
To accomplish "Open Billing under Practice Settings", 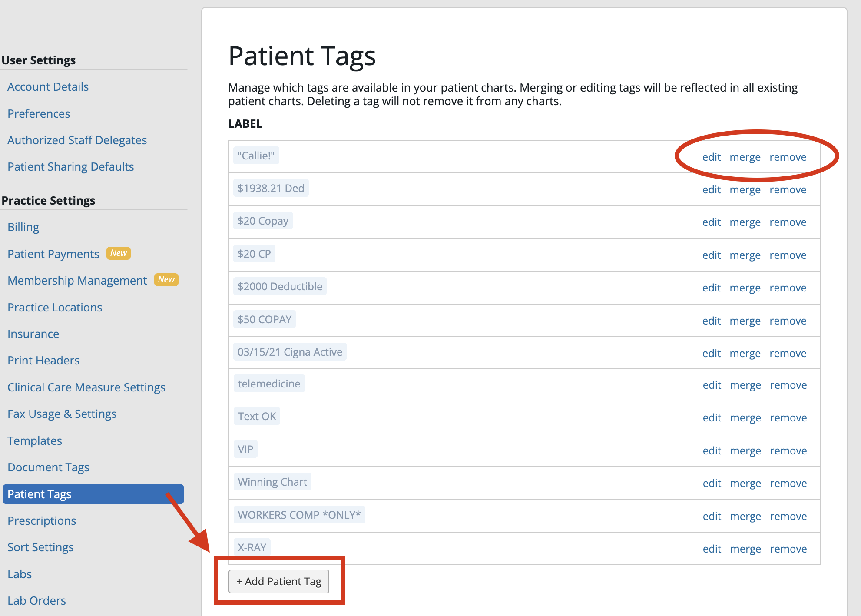I will pyautogui.click(x=23, y=227).
